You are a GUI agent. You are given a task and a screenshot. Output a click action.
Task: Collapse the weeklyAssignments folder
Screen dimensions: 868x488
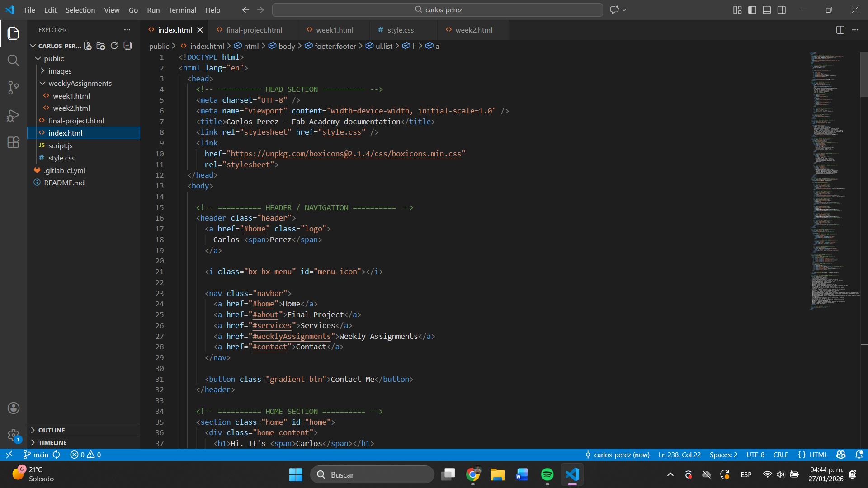tap(80, 83)
